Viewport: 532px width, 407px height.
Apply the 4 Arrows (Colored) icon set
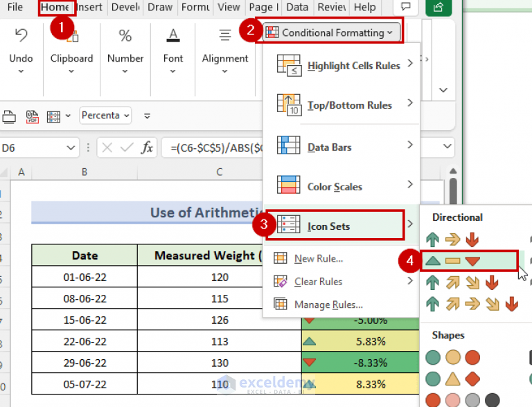point(462,282)
